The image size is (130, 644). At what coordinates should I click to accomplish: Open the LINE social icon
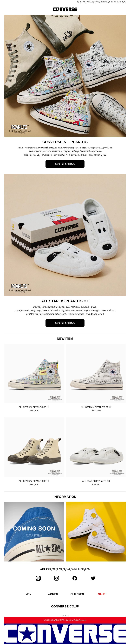click(x=38, y=578)
